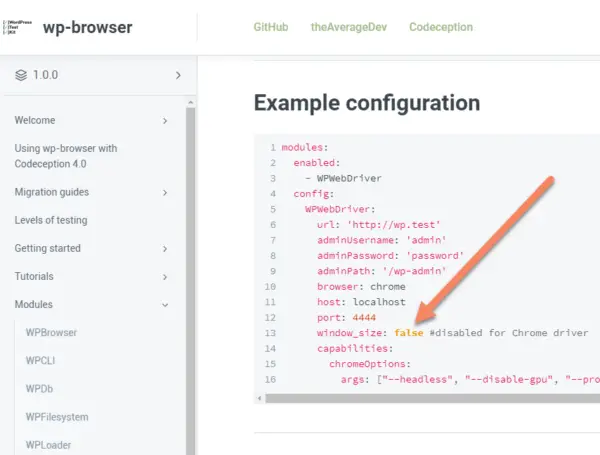Click the "--headless" argument in args
This screenshot has height=455, width=600.
417,380
